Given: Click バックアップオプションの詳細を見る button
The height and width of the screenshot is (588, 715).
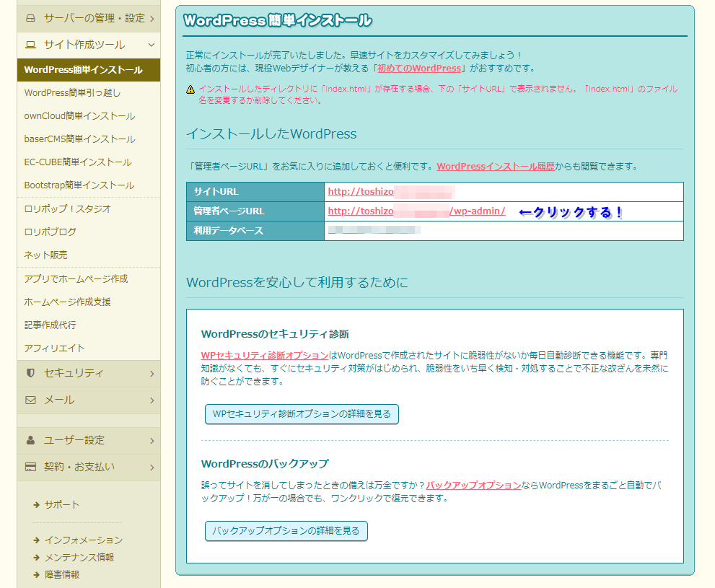Looking at the screenshot, I should (x=286, y=531).
